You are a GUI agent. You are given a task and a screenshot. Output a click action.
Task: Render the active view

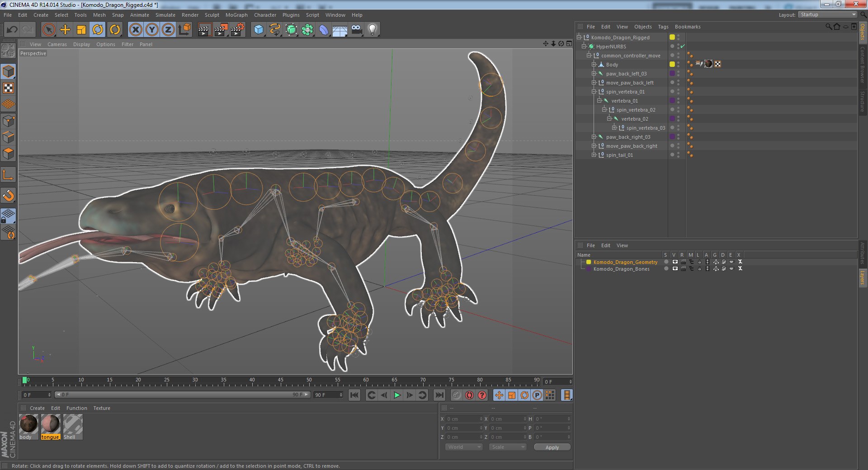pyautogui.click(x=205, y=30)
